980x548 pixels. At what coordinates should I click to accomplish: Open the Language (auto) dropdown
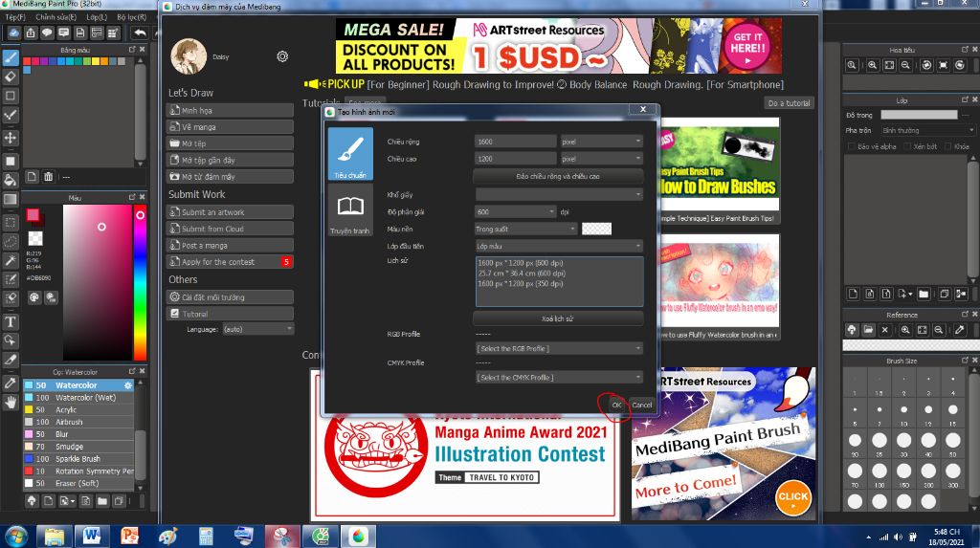(257, 329)
